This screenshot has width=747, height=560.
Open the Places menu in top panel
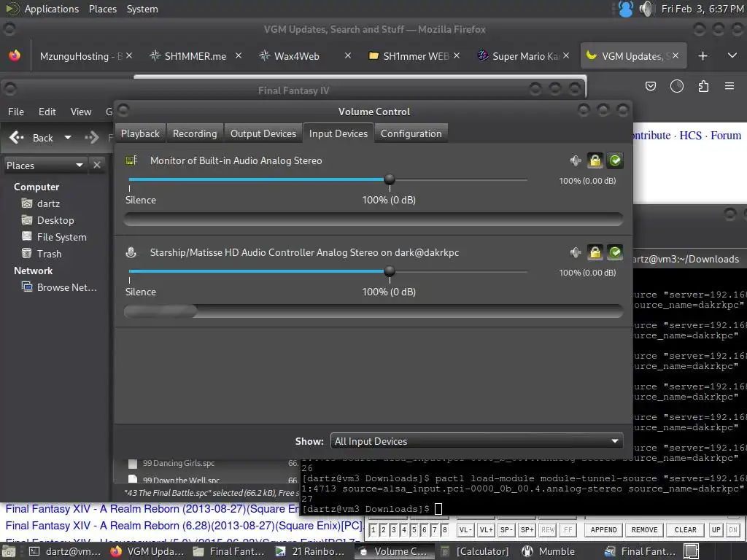click(103, 9)
